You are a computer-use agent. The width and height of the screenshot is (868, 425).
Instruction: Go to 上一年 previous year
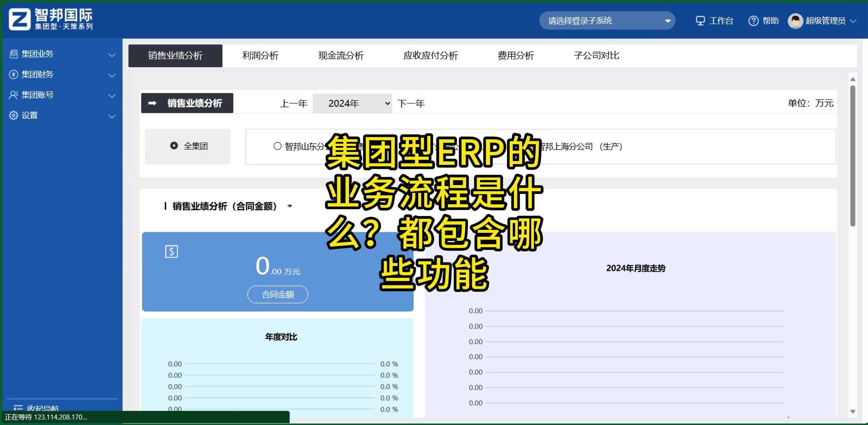(294, 103)
